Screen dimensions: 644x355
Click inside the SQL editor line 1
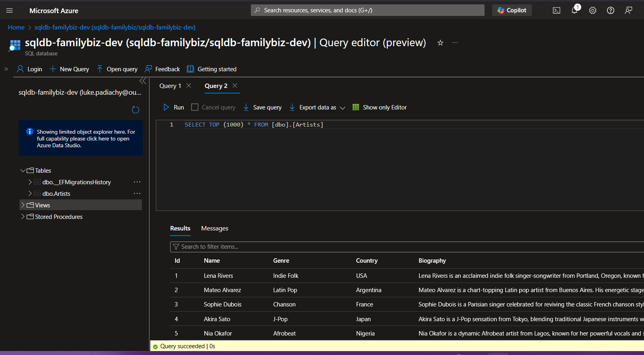[x=254, y=125]
